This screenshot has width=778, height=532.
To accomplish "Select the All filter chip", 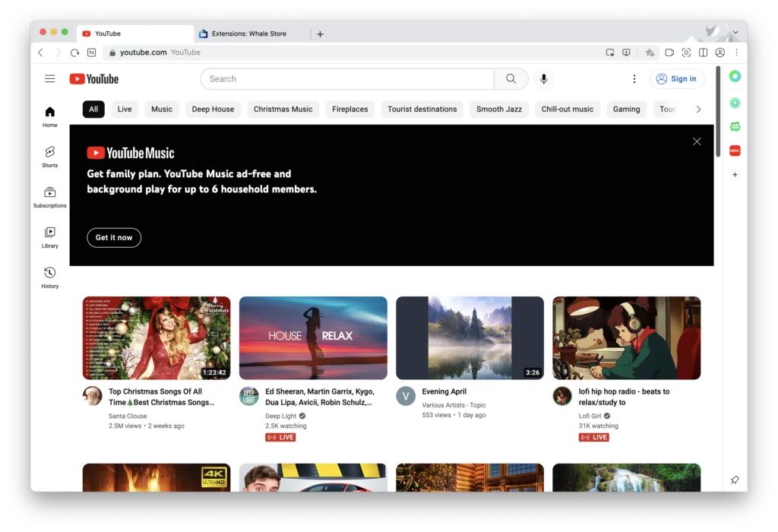I will pyautogui.click(x=93, y=109).
